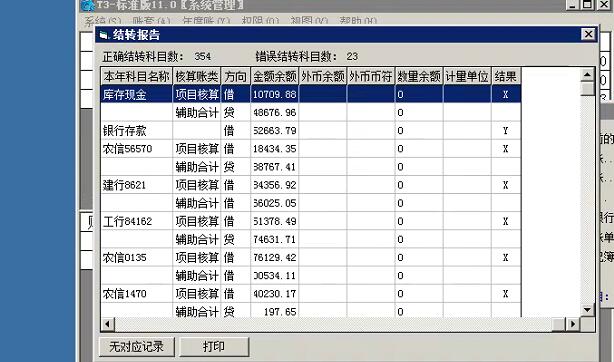Click the Y result in 银行存款 row
Image resolution: width=614 pixels, height=362 pixels.
[x=506, y=130]
